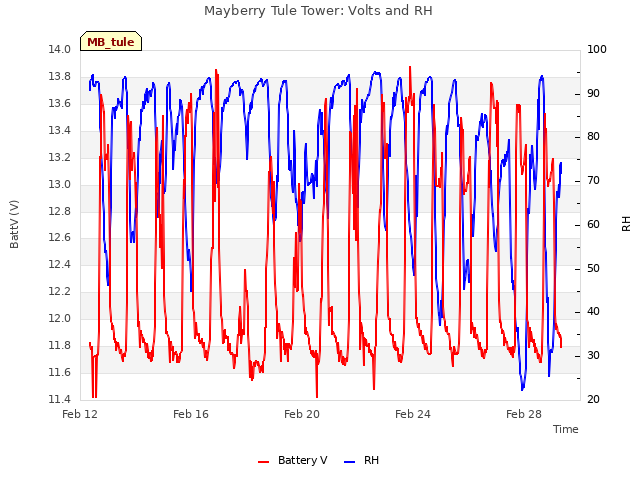Select the chart title 'Mayberry Tule Tower: Volts and RH'
Image resolution: width=640 pixels, height=480 pixels.
click(x=318, y=11)
